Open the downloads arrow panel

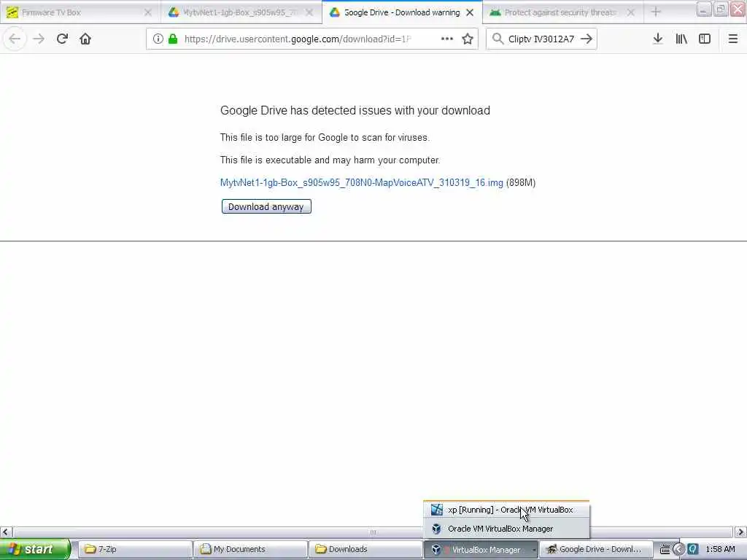click(x=657, y=39)
